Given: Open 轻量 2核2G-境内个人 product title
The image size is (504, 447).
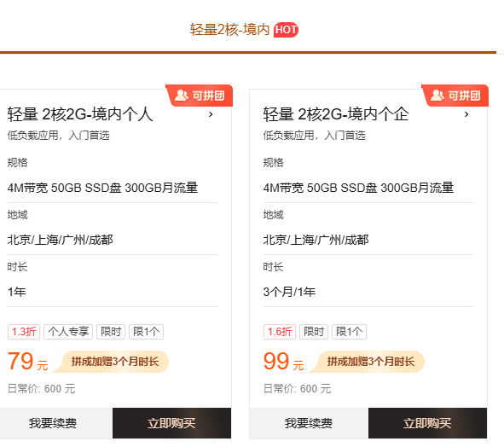Looking at the screenshot, I should point(80,114).
